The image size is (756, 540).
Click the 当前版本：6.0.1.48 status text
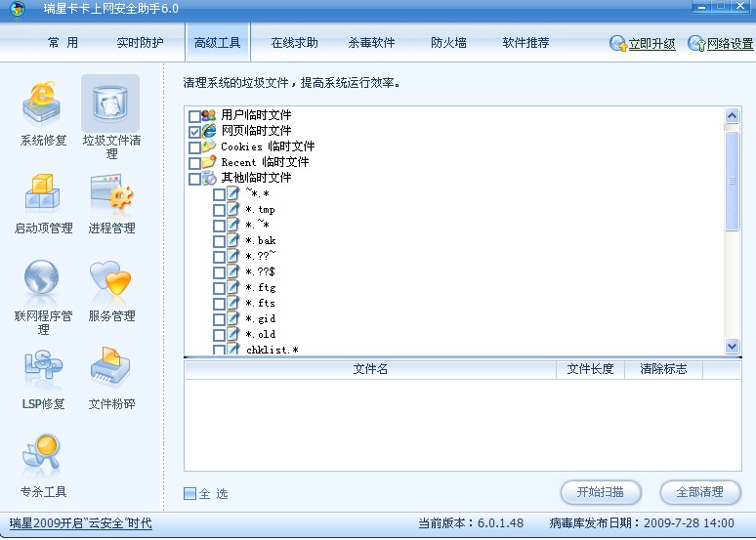(x=471, y=523)
